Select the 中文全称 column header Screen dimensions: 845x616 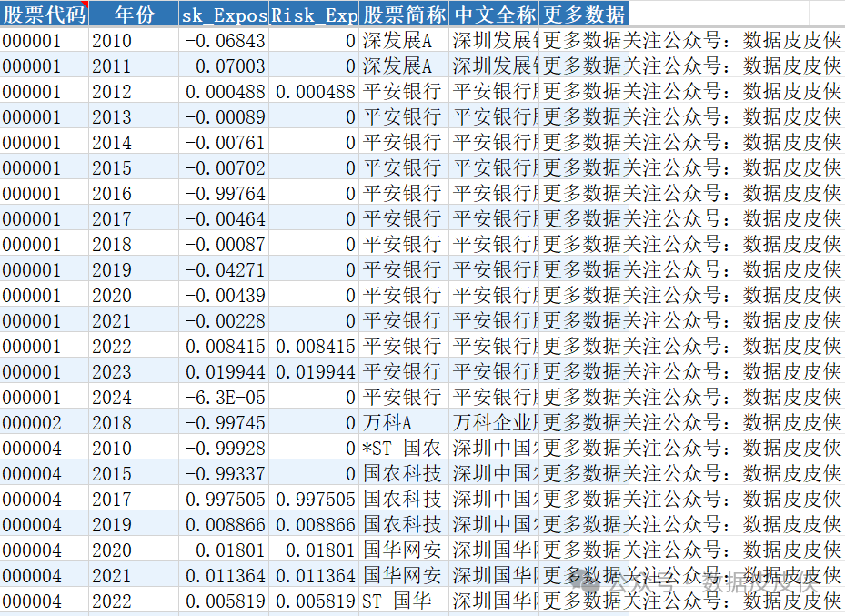[x=494, y=14]
